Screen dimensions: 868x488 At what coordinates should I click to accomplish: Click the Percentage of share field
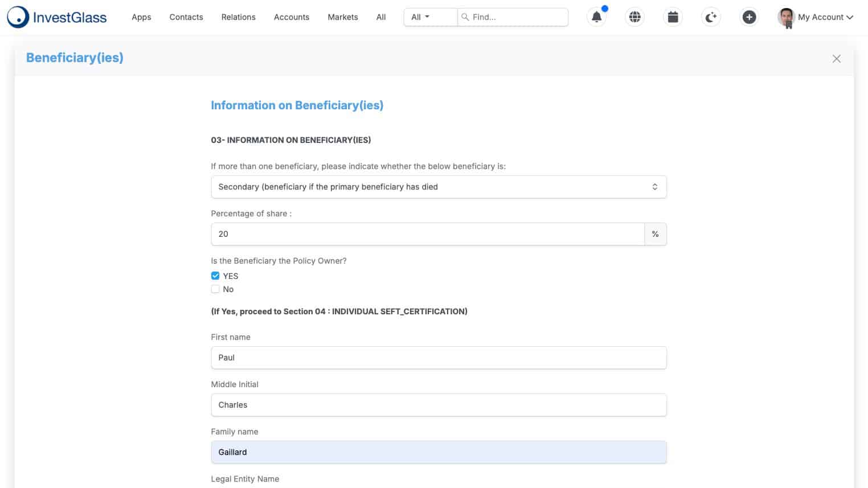coord(428,234)
